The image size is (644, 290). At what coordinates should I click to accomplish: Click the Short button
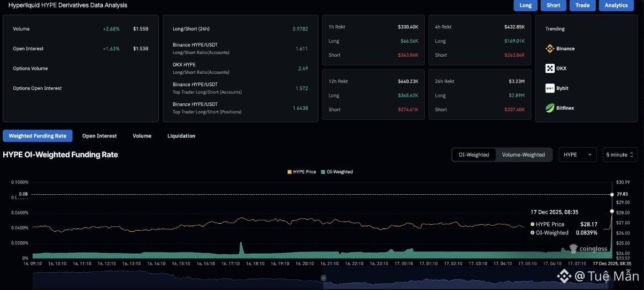[553, 5]
